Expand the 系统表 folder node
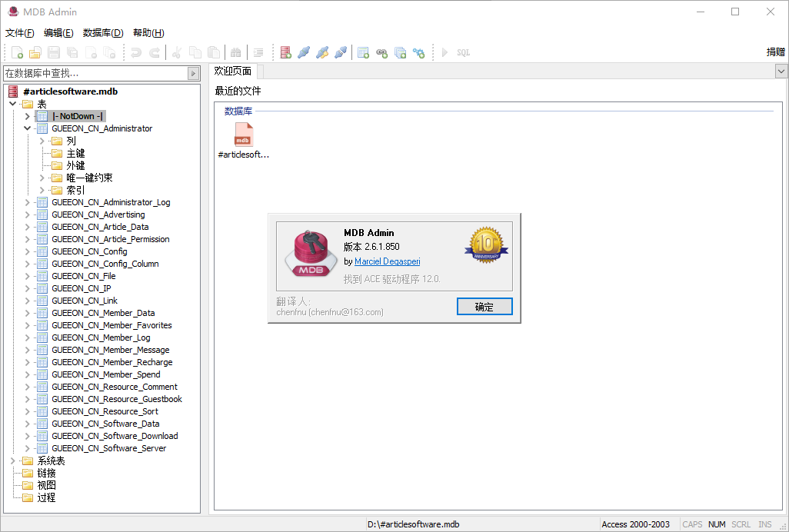The width and height of the screenshot is (789, 532). click(13, 461)
